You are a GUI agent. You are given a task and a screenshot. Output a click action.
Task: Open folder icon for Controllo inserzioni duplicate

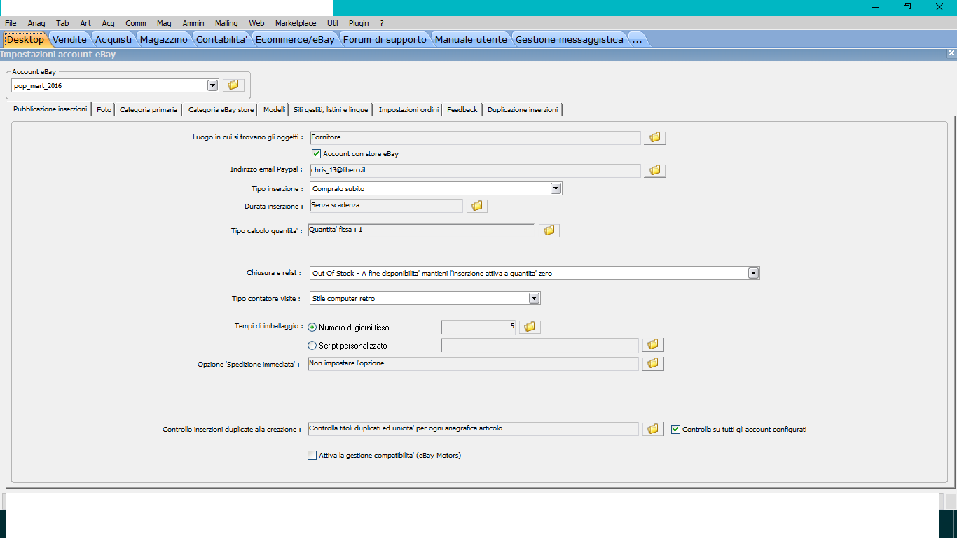[x=653, y=429]
